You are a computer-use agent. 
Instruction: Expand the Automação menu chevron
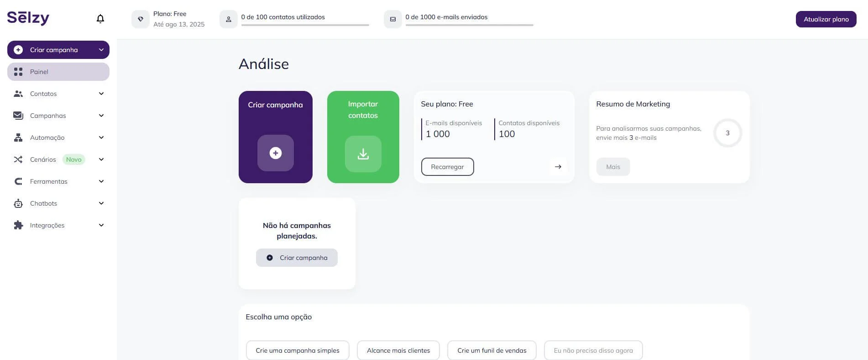point(101,138)
